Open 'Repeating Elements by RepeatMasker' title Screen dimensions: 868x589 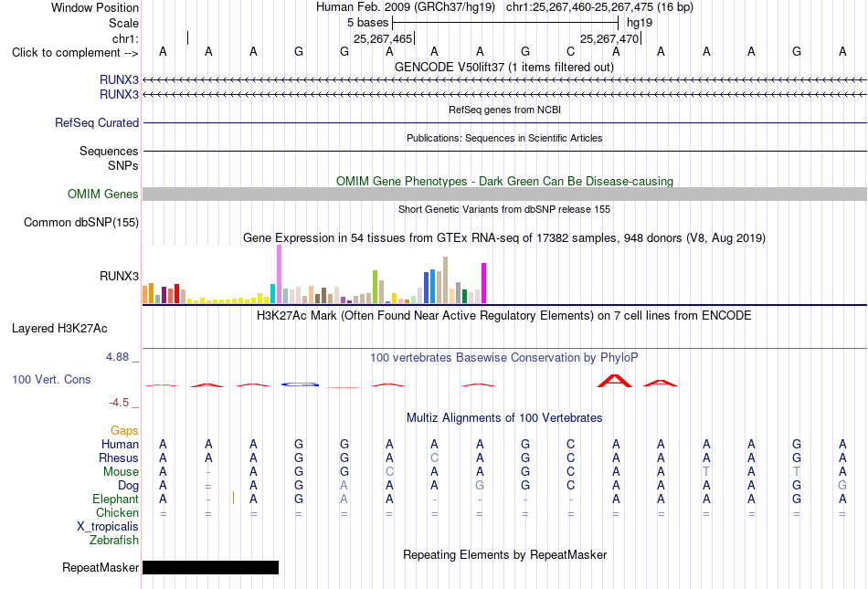point(504,554)
